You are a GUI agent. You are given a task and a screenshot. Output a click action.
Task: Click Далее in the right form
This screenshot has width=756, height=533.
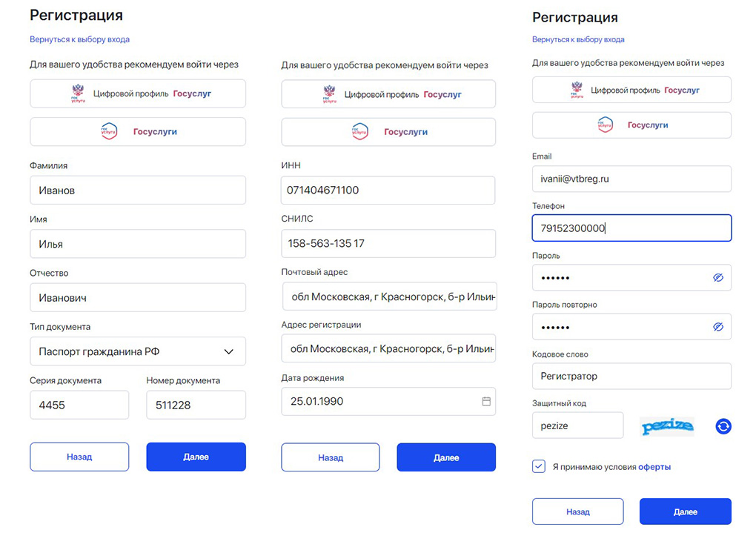[x=685, y=512]
